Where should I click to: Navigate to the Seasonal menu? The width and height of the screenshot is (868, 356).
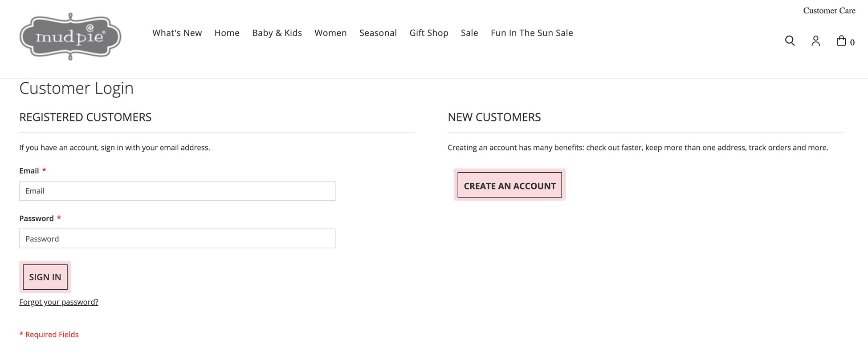tap(378, 33)
